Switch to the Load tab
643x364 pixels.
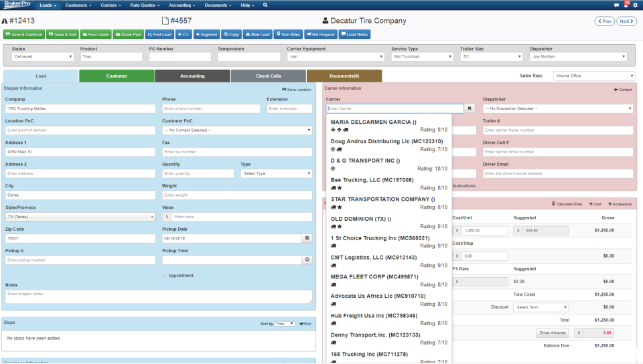(41, 76)
